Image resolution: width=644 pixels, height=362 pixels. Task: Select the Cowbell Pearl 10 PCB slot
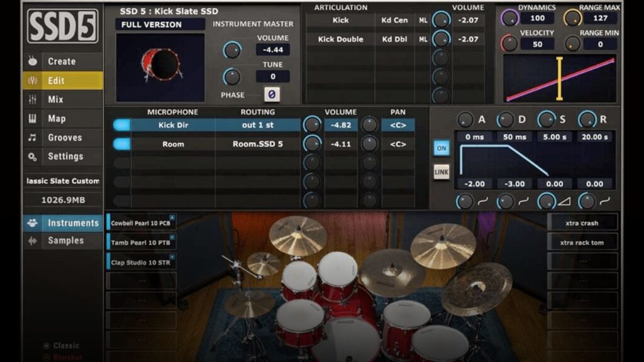pyautogui.click(x=142, y=223)
